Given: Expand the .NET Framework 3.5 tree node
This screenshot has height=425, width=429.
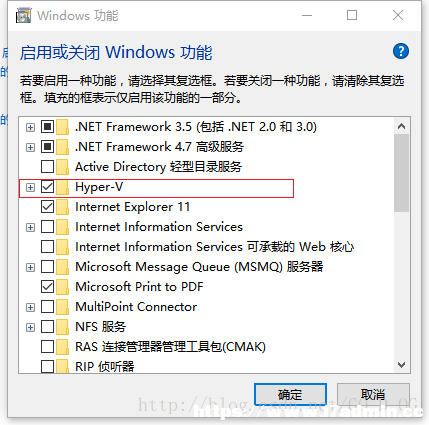Looking at the screenshot, I should 30,127.
